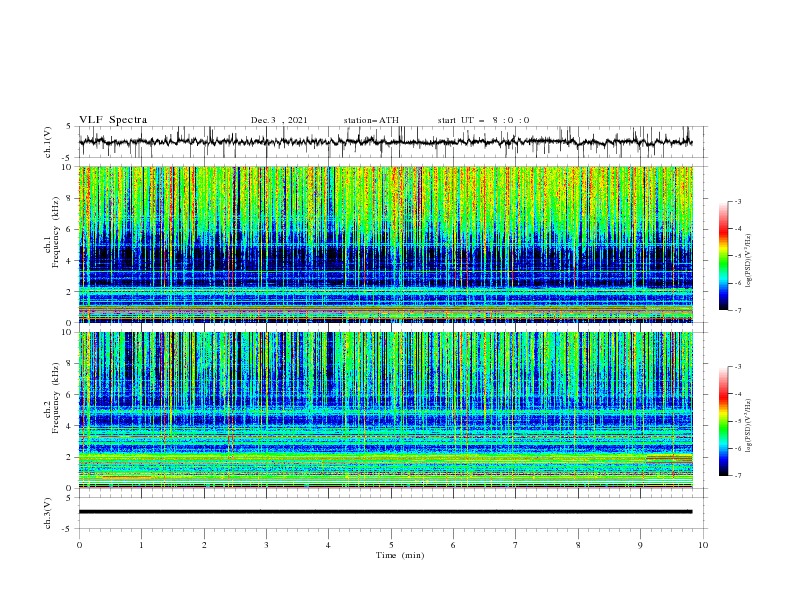
Task: Click the "-6" label on ch.1 color bar
Action: click(x=738, y=283)
